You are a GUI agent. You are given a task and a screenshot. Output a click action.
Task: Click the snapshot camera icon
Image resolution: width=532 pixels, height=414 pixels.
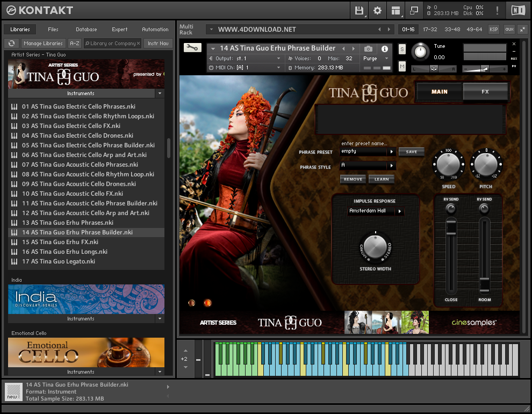368,49
